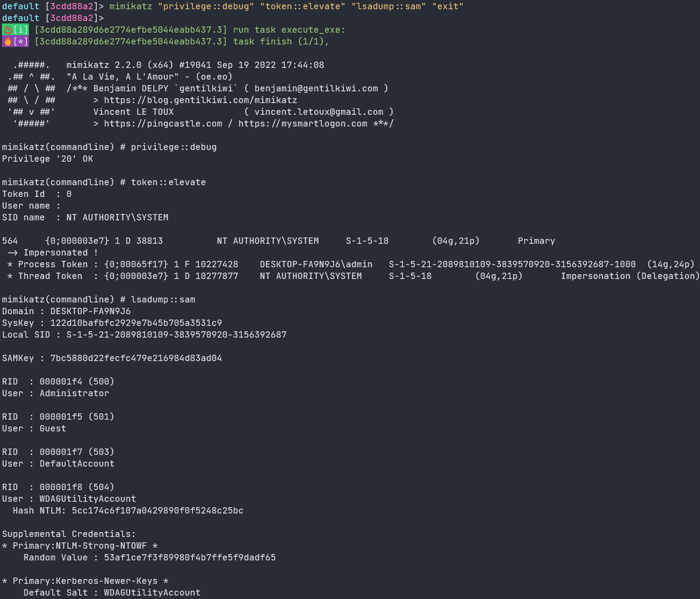Viewport: 700px width, 599px height.
Task: Click the 'User : DefaultAccount' line
Action: [x=58, y=464]
